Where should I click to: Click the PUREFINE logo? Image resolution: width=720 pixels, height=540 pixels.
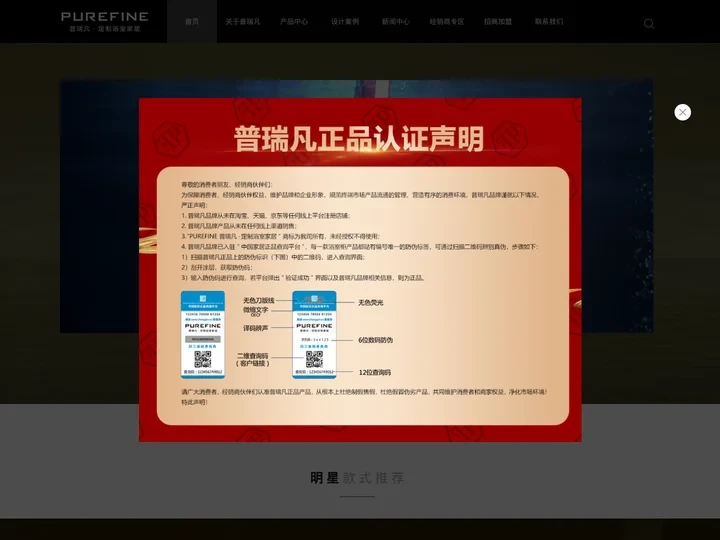[105, 22]
